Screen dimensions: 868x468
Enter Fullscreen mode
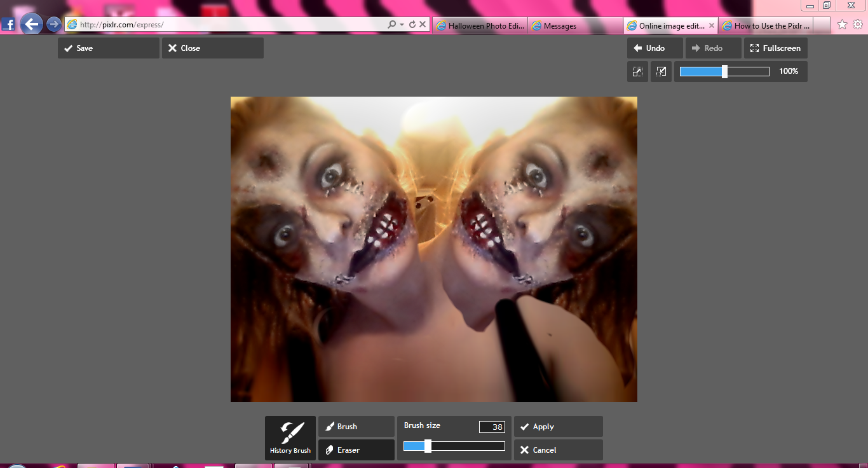pos(776,48)
